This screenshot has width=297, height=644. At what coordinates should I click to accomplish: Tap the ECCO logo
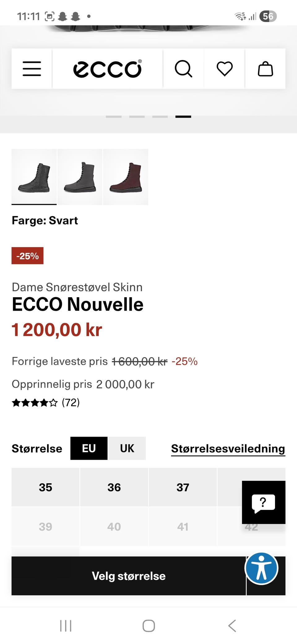click(107, 69)
